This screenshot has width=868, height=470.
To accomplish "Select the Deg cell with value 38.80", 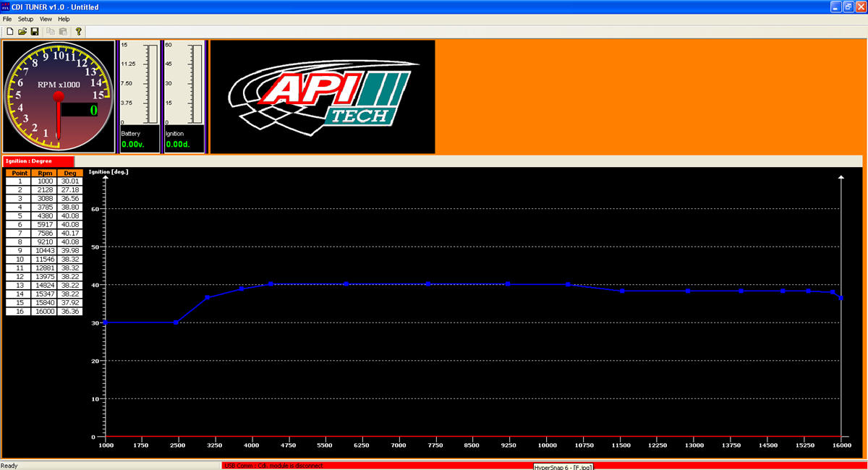I will coord(70,207).
